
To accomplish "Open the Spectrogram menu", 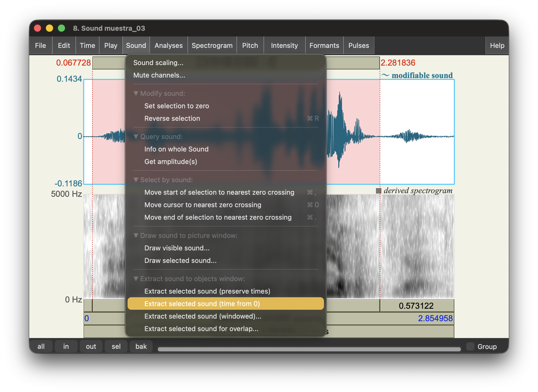I will (x=212, y=45).
